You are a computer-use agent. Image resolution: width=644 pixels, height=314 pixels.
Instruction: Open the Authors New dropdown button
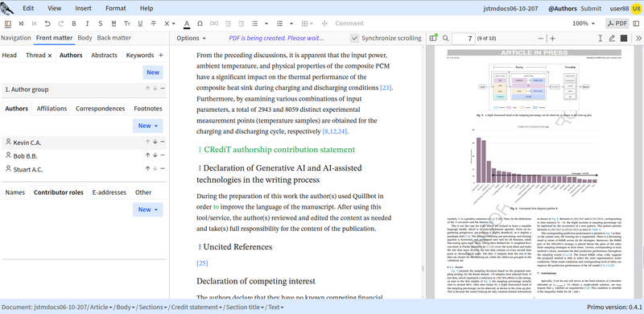[x=148, y=126]
